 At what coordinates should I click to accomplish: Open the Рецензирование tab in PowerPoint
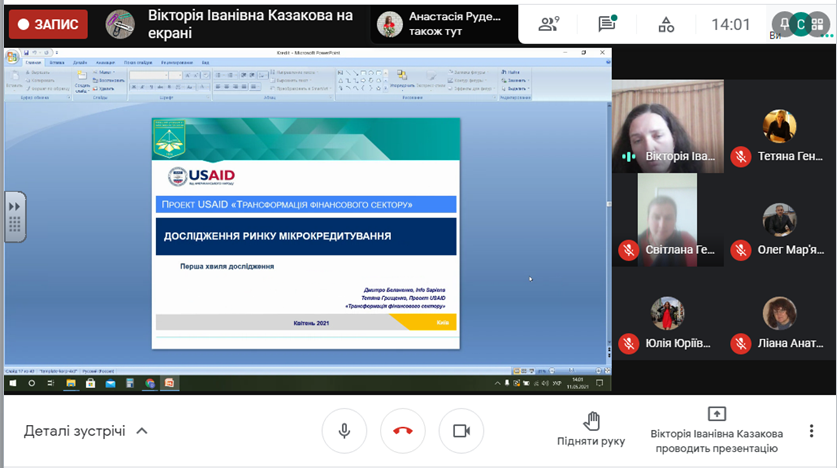(177, 62)
